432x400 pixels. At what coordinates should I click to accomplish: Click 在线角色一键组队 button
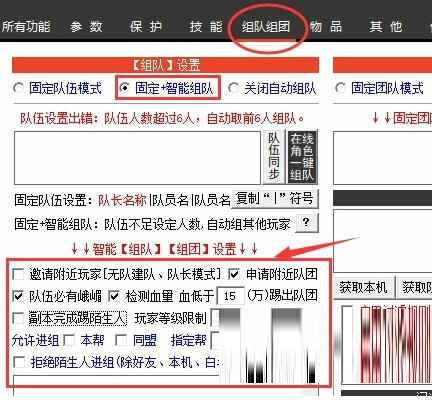(x=302, y=156)
